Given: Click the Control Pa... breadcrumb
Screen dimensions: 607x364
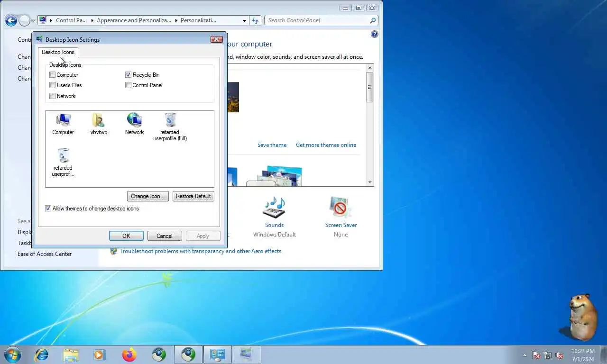Looking at the screenshot, I should pos(71,20).
